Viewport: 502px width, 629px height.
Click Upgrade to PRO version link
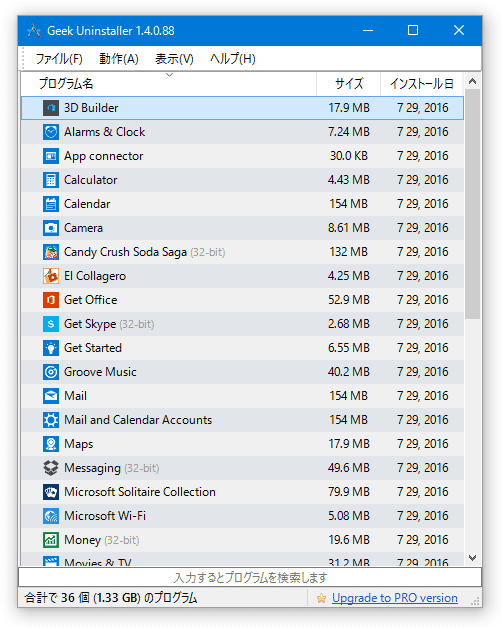click(x=395, y=598)
